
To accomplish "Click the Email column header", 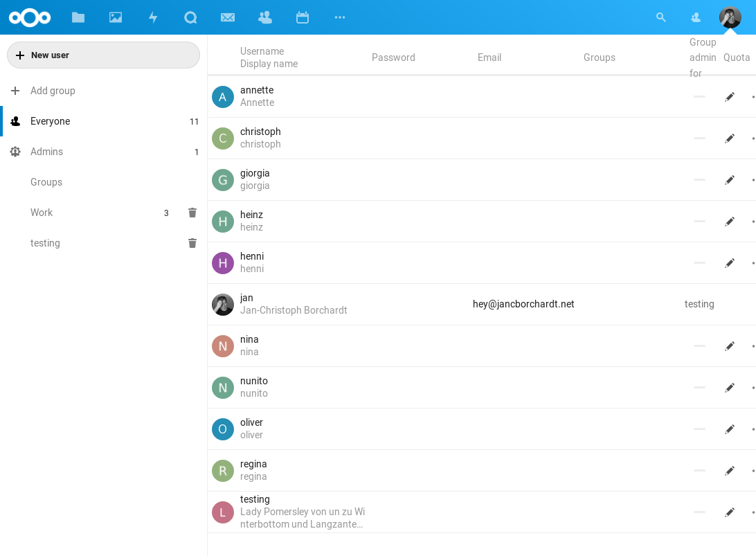I will coord(489,57).
